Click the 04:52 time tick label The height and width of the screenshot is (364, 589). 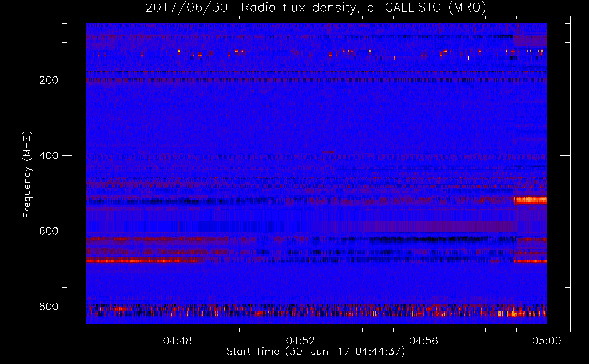(x=301, y=341)
